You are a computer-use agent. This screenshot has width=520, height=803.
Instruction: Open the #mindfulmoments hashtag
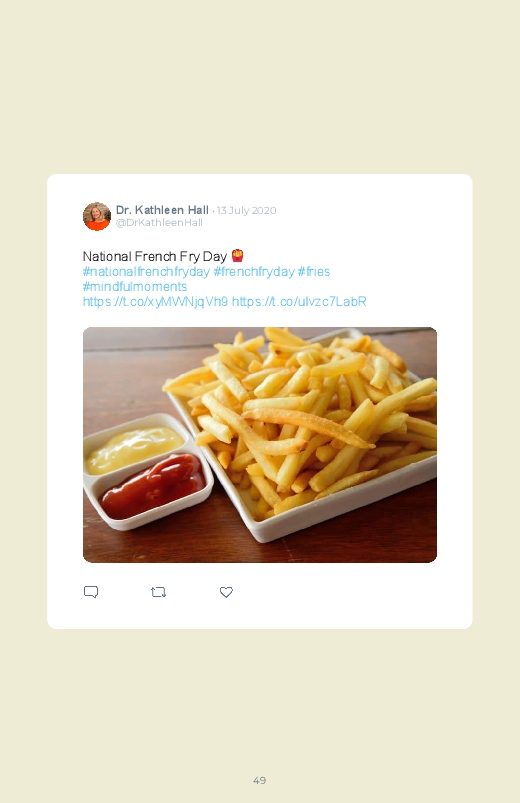(135, 286)
